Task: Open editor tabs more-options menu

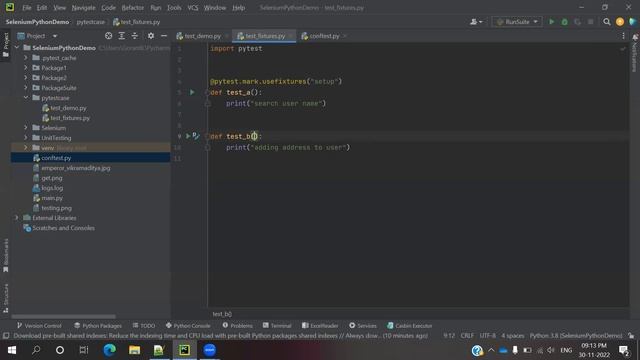Action: [623, 36]
